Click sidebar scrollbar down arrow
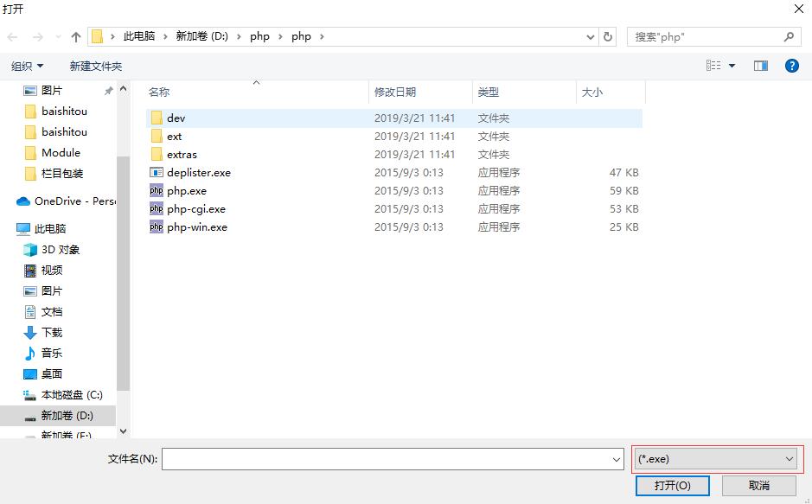 [124, 431]
